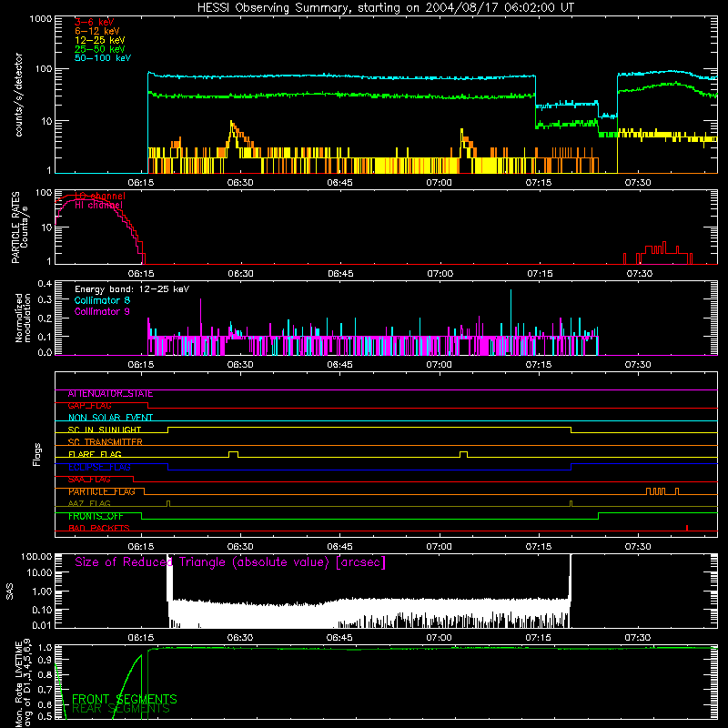Click the 12-25 keV flare peak near 06:30

coord(232,123)
